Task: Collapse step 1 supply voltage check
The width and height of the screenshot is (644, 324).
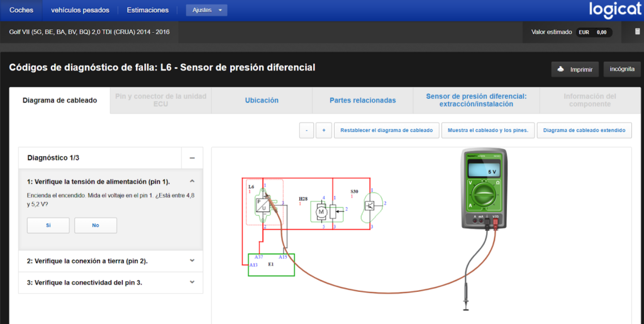Action: click(x=192, y=181)
